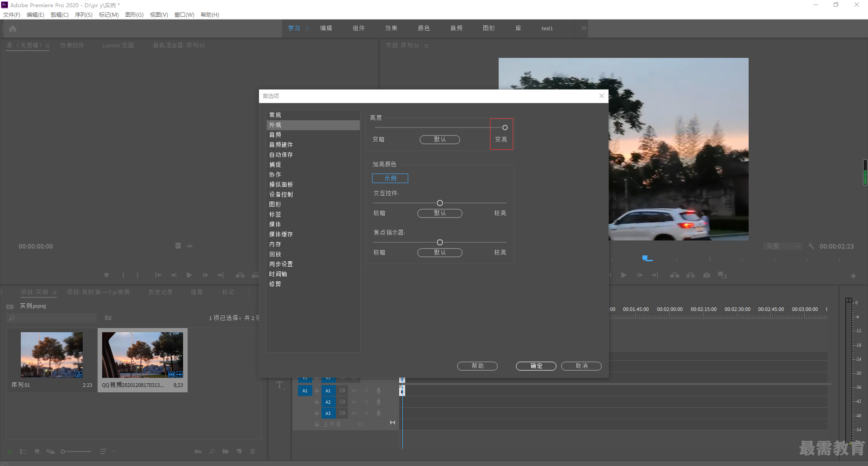868x466 pixels.
Task: Open the 窗口(W) menu
Action: coord(184,15)
